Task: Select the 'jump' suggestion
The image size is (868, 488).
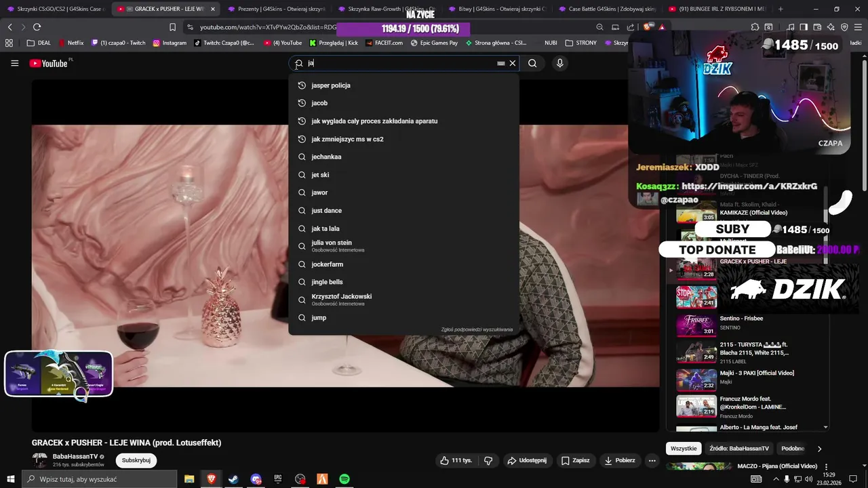Action: pos(403,318)
